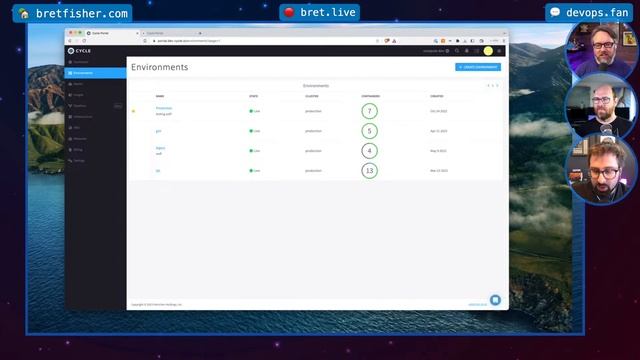Click the Containers column header
This screenshot has height=360, width=640.
(x=371, y=96)
